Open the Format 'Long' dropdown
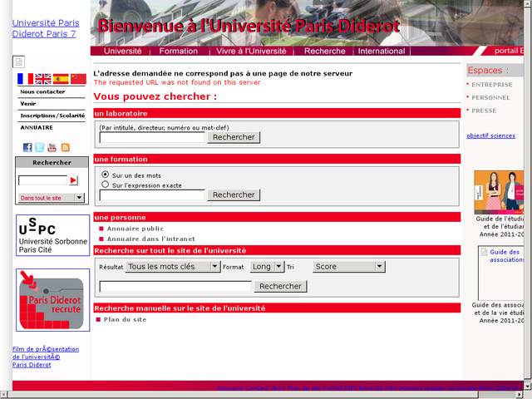This screenshot has width=532, height=399. [267, 267]
